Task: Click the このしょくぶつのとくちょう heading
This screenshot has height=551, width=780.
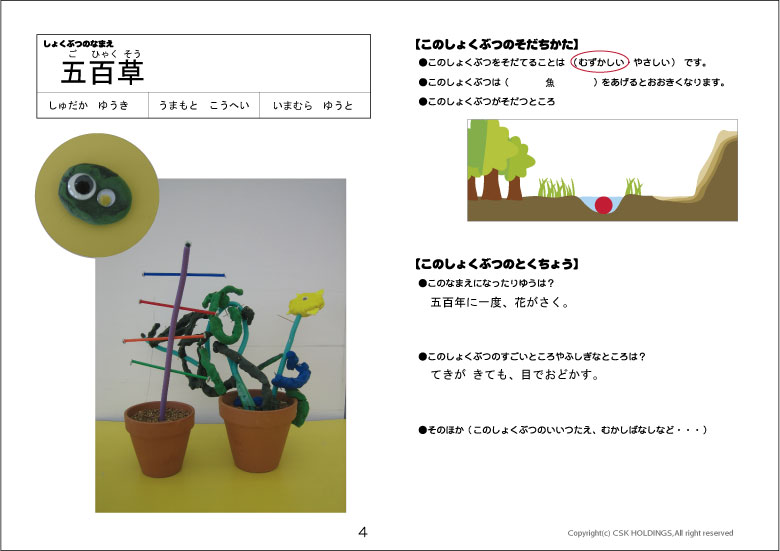Action: [x=496, y=264]
